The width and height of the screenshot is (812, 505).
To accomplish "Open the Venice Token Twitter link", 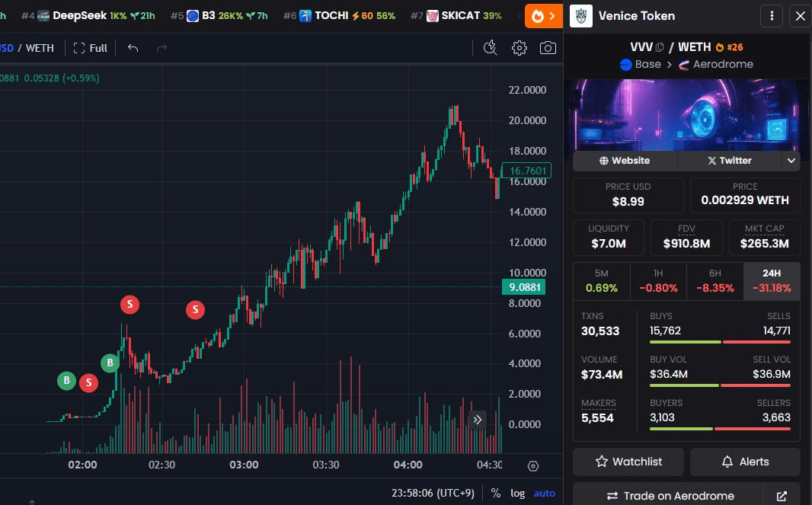I will [729, 161].
